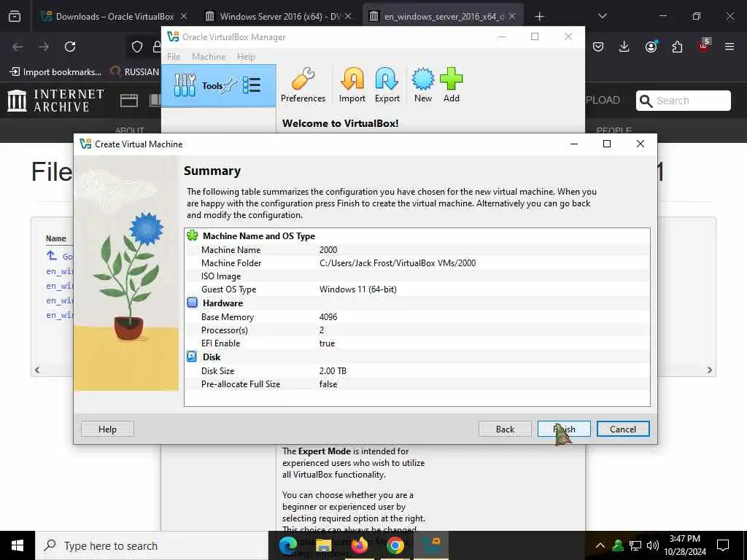This screenshot has width=747, height=560.
Task: Open a new browser tab
Action: coord(539,17)
